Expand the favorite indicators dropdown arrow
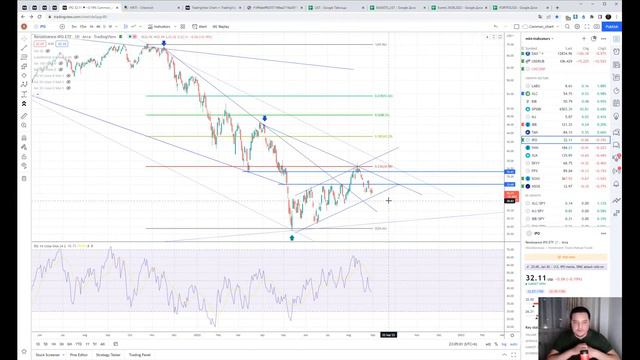The width and height of the screenshot is (640, 360). pos(176,27)
